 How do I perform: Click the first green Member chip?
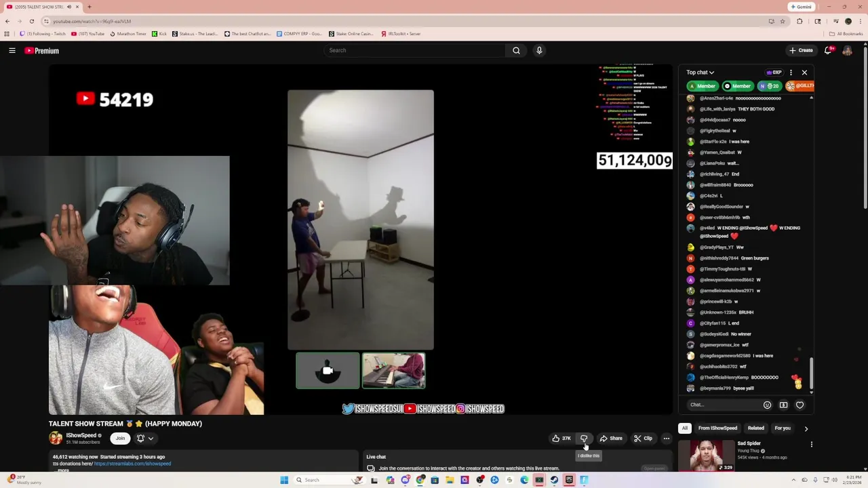[x=702, y=86]
